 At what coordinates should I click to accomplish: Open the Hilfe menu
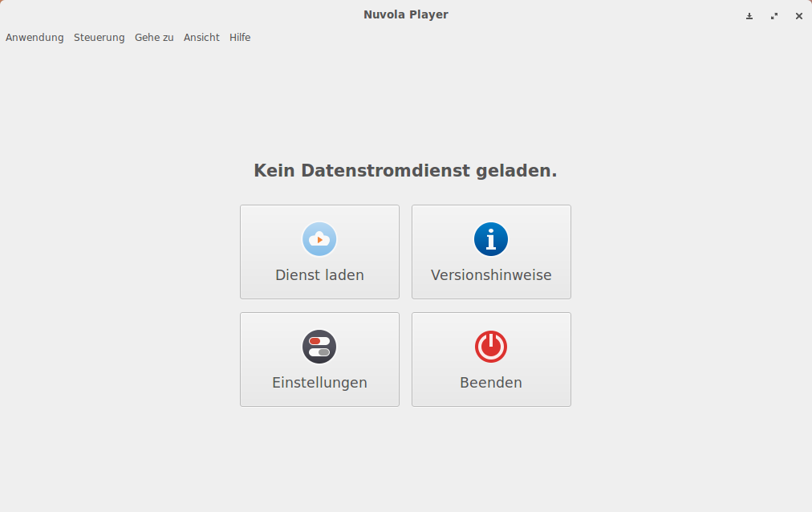240,37
